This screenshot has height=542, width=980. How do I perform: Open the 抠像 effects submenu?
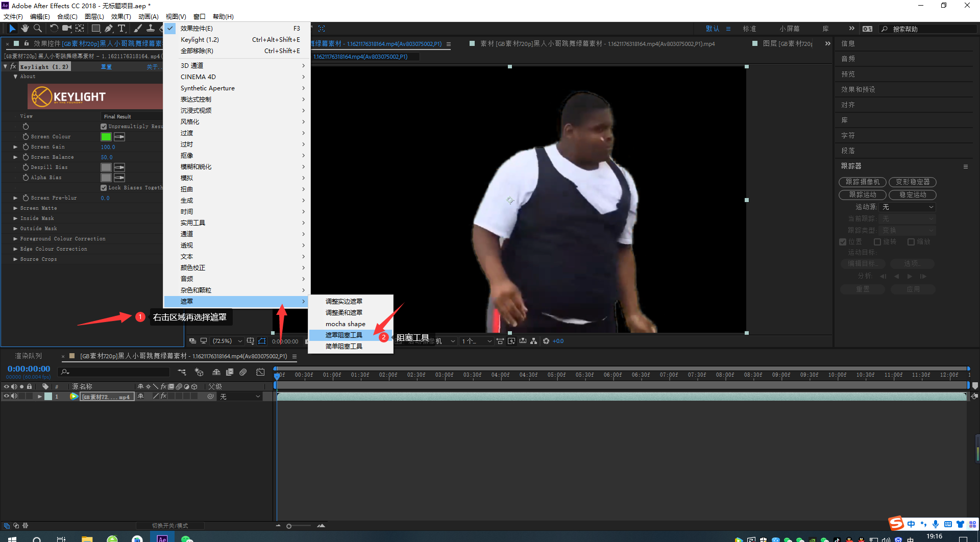click(x=187, y=156)
